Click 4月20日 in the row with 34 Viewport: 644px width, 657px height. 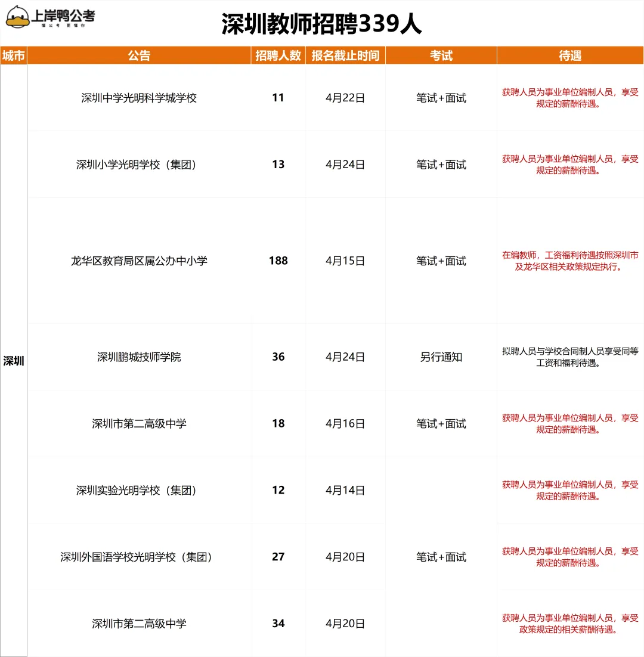[345, 624]
